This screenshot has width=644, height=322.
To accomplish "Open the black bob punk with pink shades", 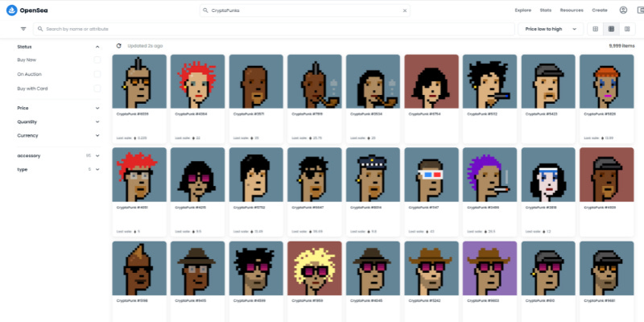I will pos(197,175).
